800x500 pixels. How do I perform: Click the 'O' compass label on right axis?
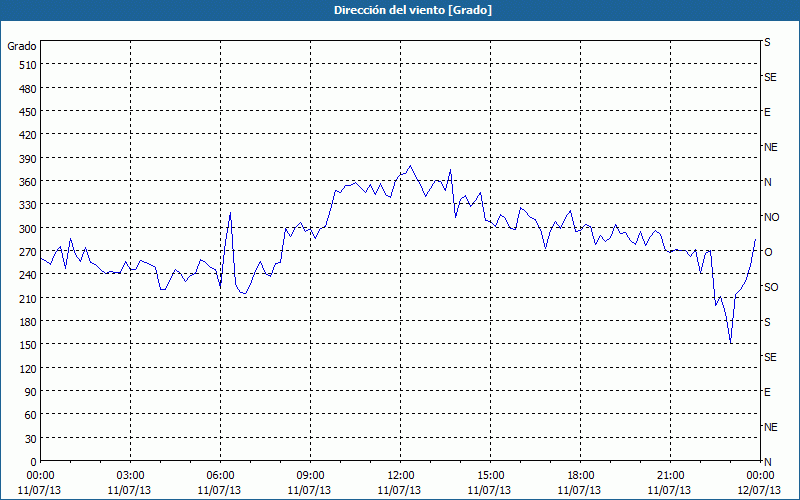point(768,252)
